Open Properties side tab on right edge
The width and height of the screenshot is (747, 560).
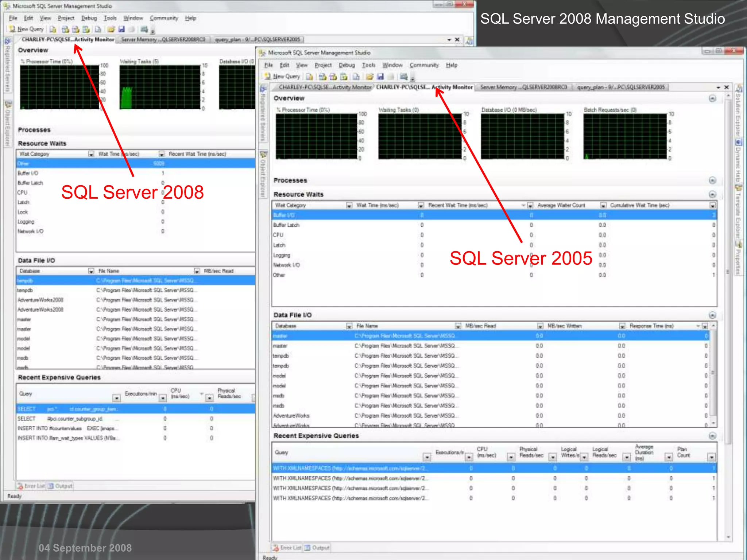click(x=738, y=257)
